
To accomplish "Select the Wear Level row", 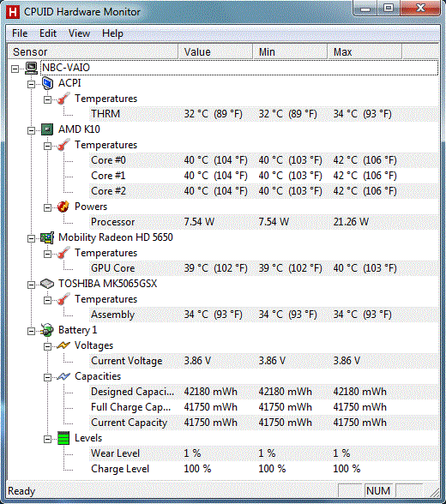I will click(263, 453).
